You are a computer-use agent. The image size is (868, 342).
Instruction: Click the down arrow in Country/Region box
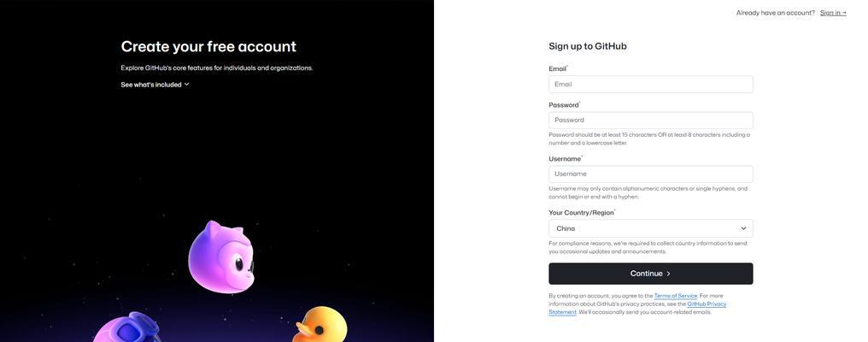click(x=743, y=228)
